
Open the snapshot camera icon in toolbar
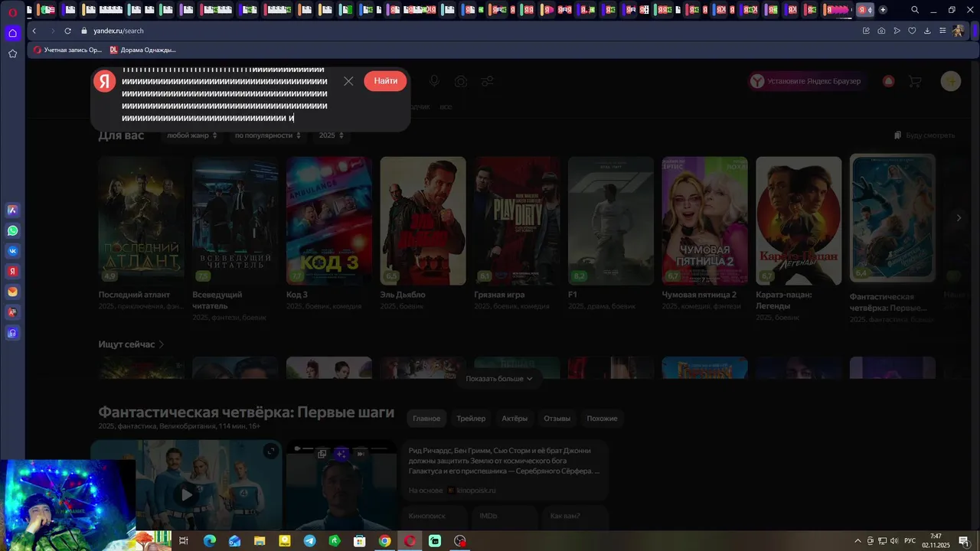click(881, 31)
